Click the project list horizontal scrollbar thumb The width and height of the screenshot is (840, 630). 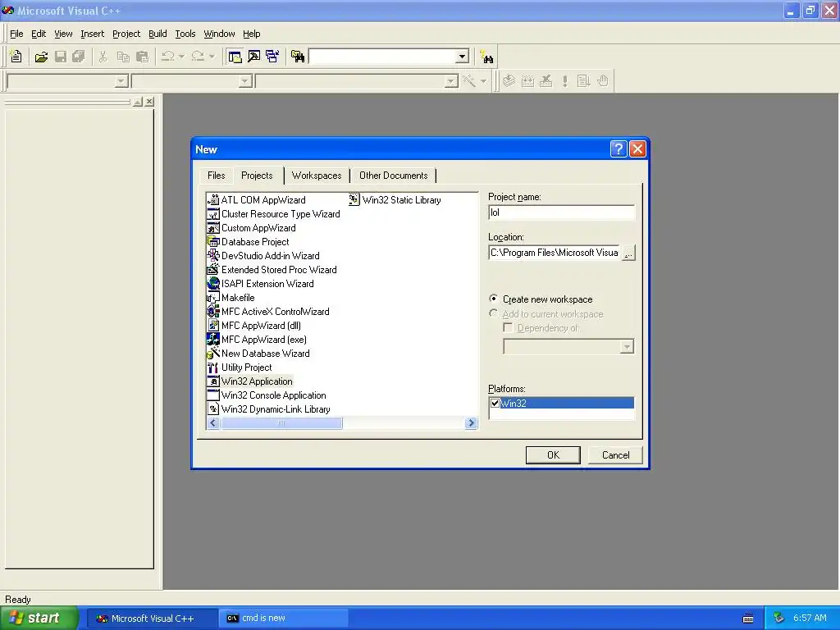pos(281,423)
